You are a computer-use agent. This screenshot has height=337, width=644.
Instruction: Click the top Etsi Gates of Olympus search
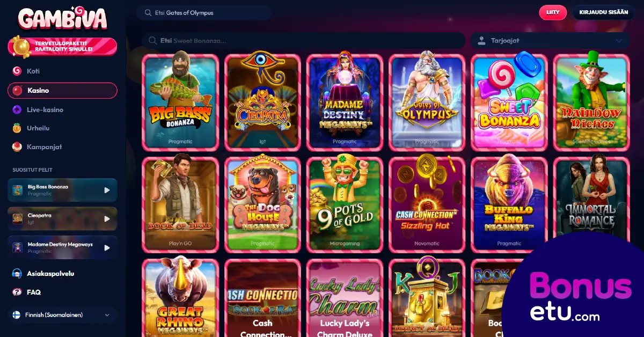point(204,13)
